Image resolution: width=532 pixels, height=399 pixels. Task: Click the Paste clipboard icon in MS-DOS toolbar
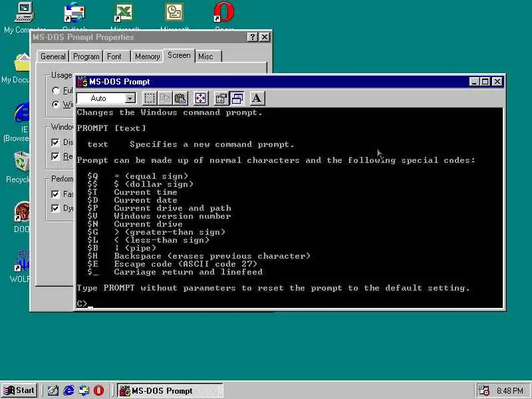click(180, 98)
